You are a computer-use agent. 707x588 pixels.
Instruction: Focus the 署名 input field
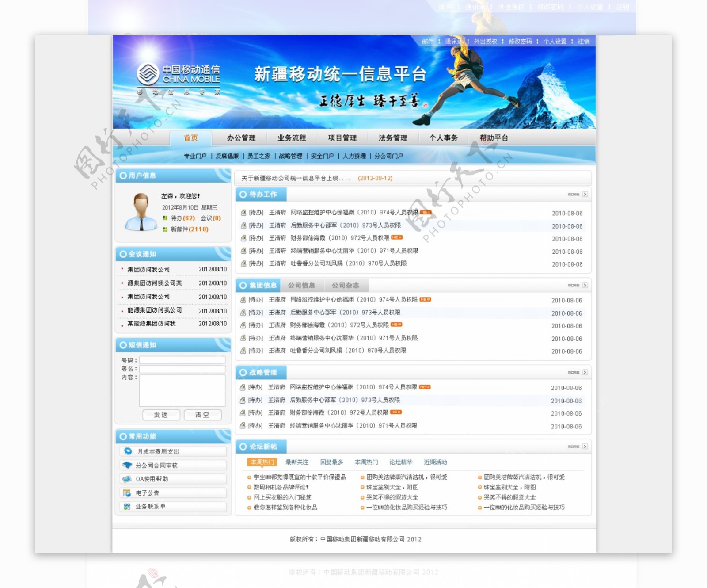[x=182, y=369]
